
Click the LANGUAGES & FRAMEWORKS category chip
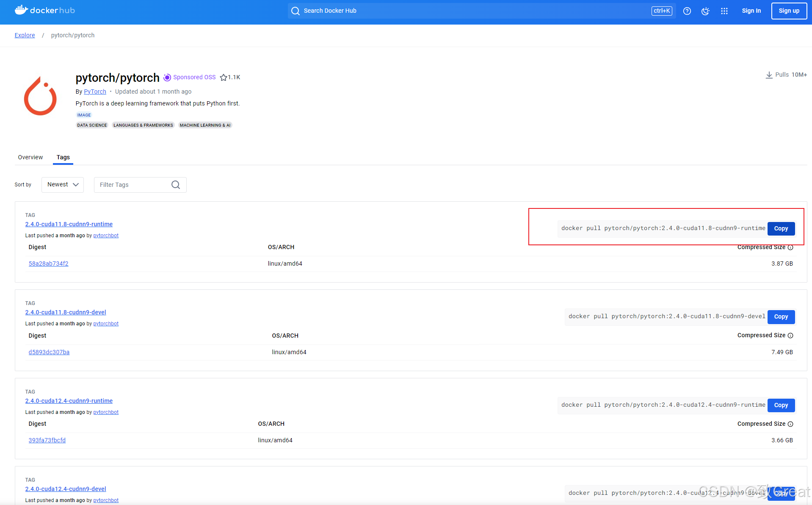pos(143,125)
